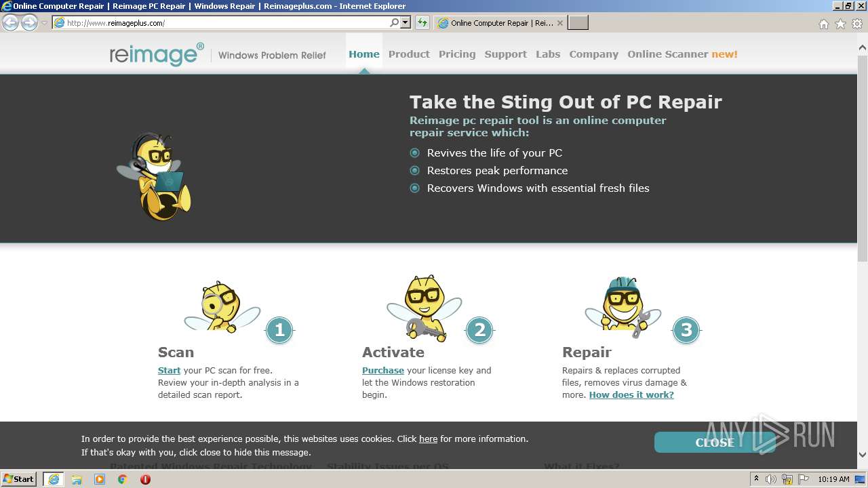Viewport: 868px width, 488px height.
Task: Click 'Take the Sting Out of PC Repair' heading
Action: [566, 102]
